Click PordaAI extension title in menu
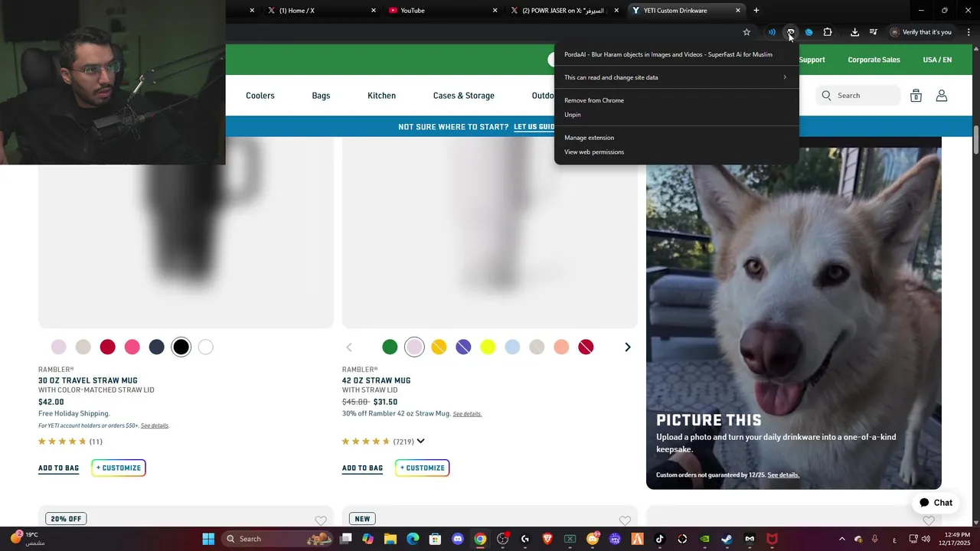This screenshot has width=980, height=551. coord(668,54)
